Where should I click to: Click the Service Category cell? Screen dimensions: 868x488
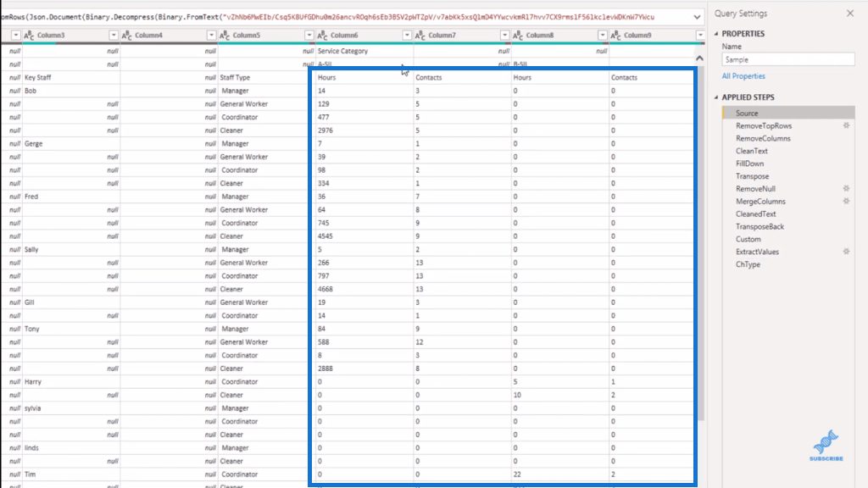(364, 51)
